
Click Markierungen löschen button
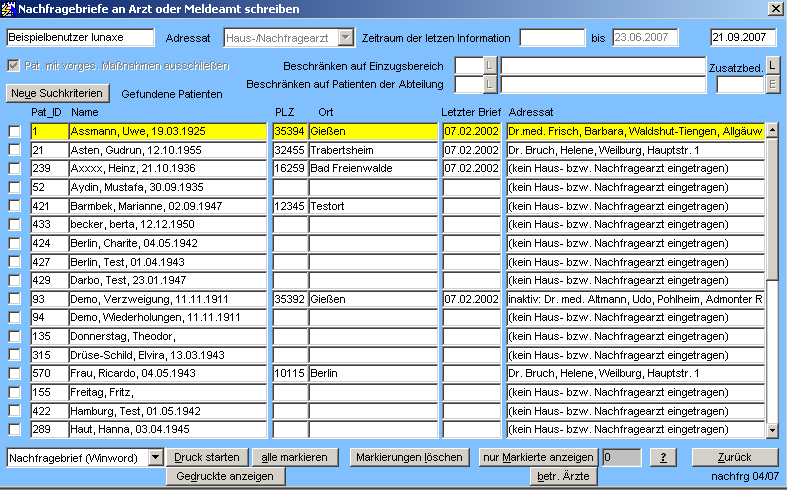click(409, 457)
